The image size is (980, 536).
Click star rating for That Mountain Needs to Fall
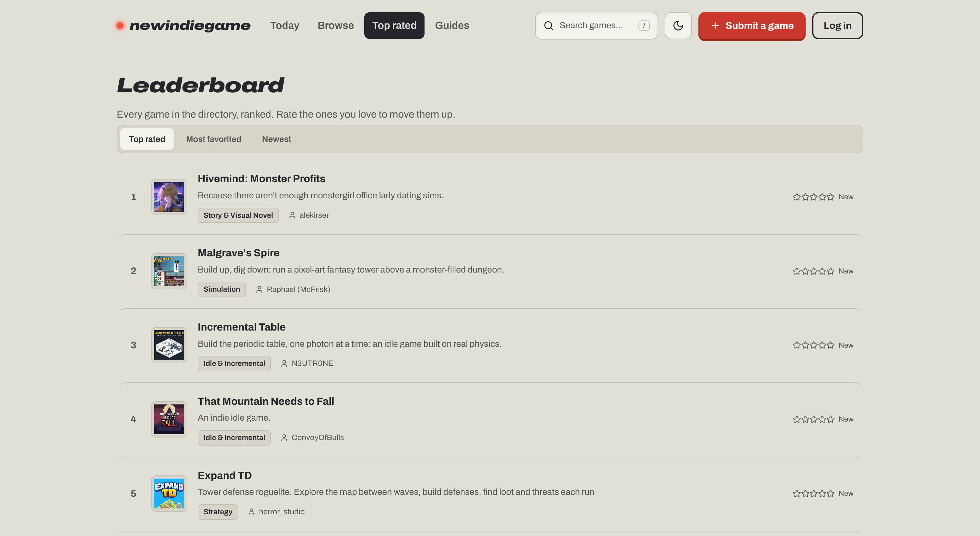pyautogui.click(x=813, y=419)
